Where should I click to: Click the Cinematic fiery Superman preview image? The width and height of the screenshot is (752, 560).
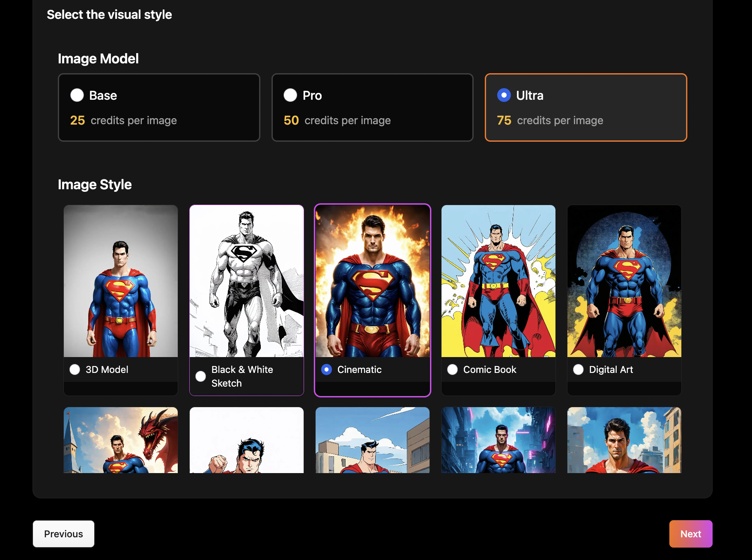(373, 281)
